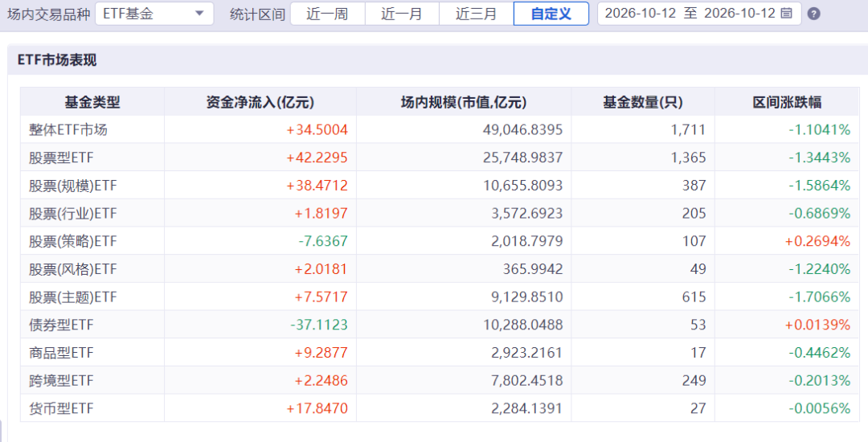Select the 股票(主题)ETF row label
Viewport: 868px width, 442px height.
(73, 297)
